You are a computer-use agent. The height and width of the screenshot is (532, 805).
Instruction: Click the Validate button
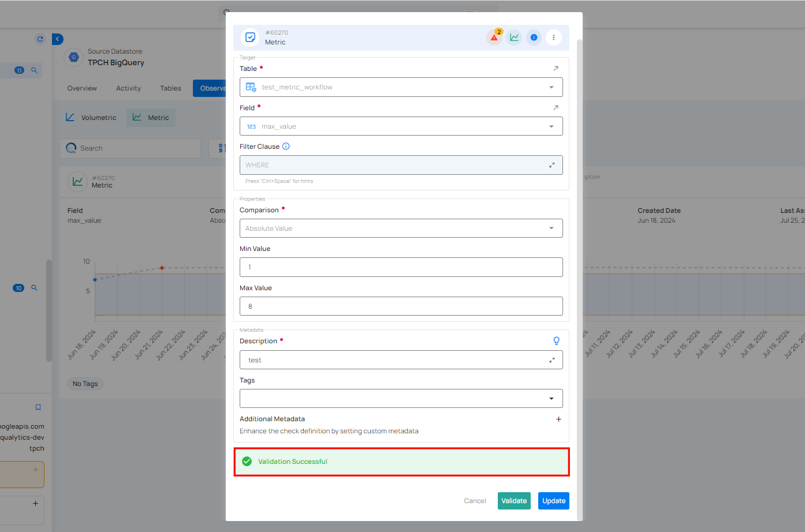[x=514, y=501]
